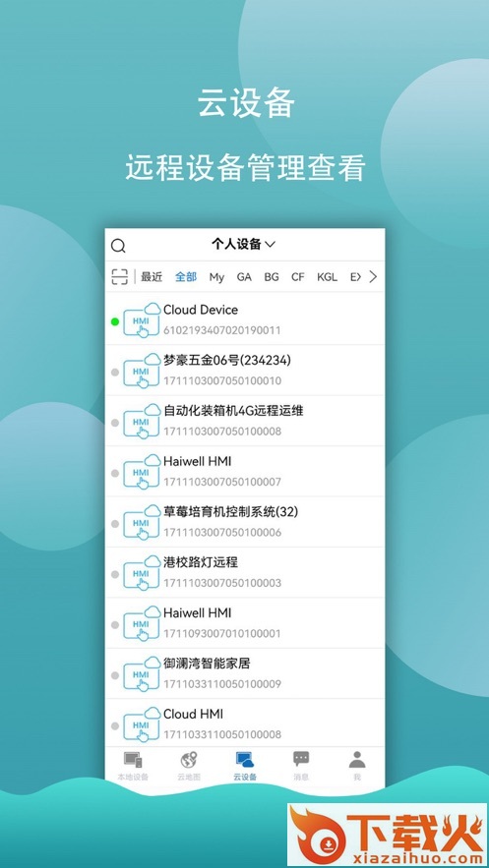Select serial number 1711033110050100009
The width and height of the screenshot is (489, 868).
point(222,684)
